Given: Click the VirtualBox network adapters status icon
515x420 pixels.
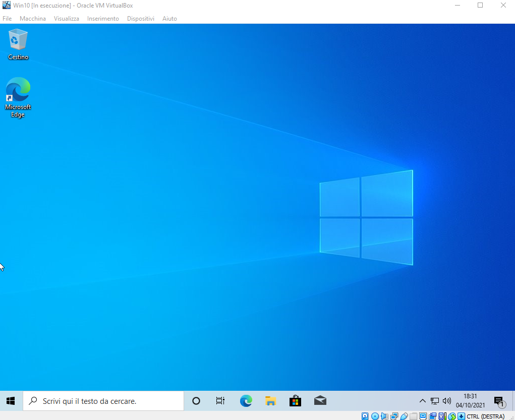Looking at the screenshot, I should [394, 416].
